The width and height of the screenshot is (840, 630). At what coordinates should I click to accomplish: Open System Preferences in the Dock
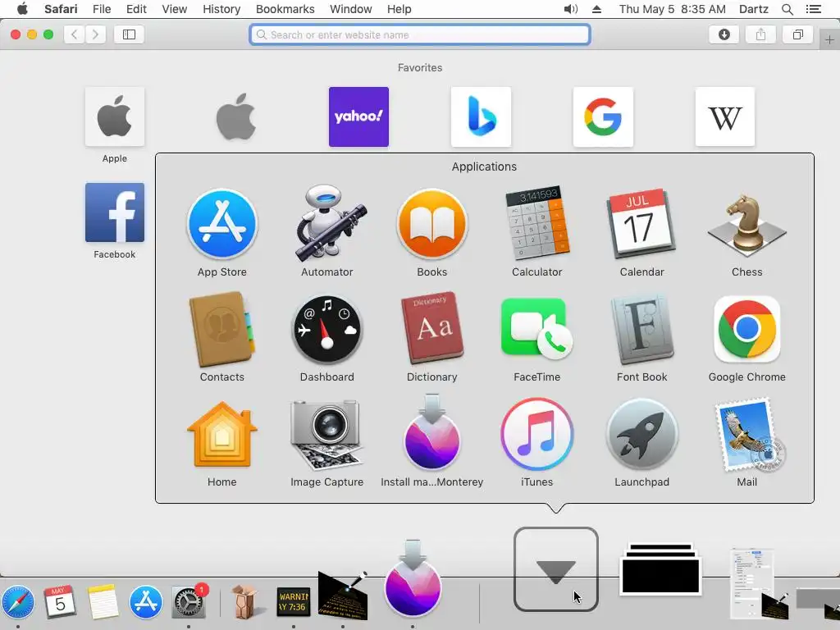click(189, 601)
